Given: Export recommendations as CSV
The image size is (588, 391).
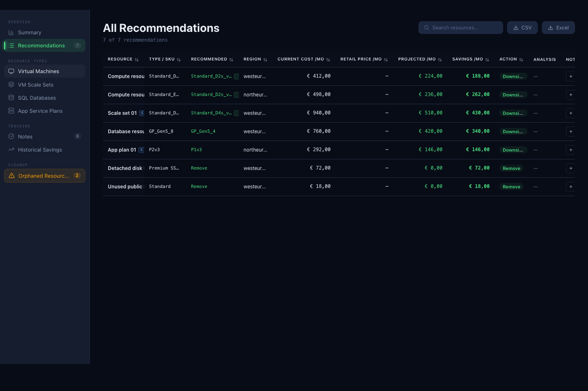Looking at the screenshot, I should (522, 28).
